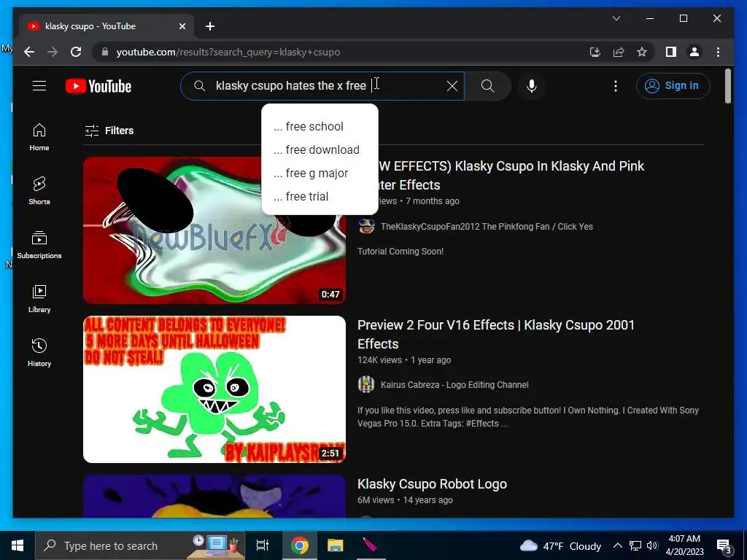
Task: Click the address bar URL
Action: pos(228,52)
